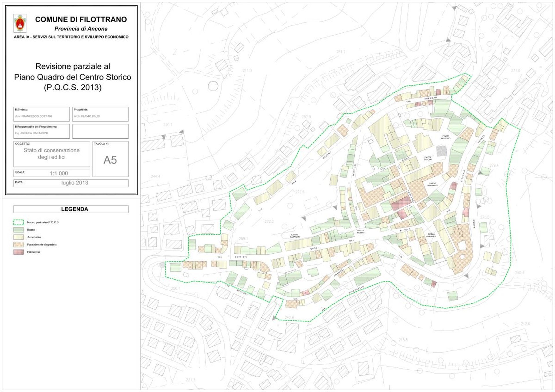Click the Piazza Garibaldi label on map
Screen dimensions: 555x392
coord(431,235)
